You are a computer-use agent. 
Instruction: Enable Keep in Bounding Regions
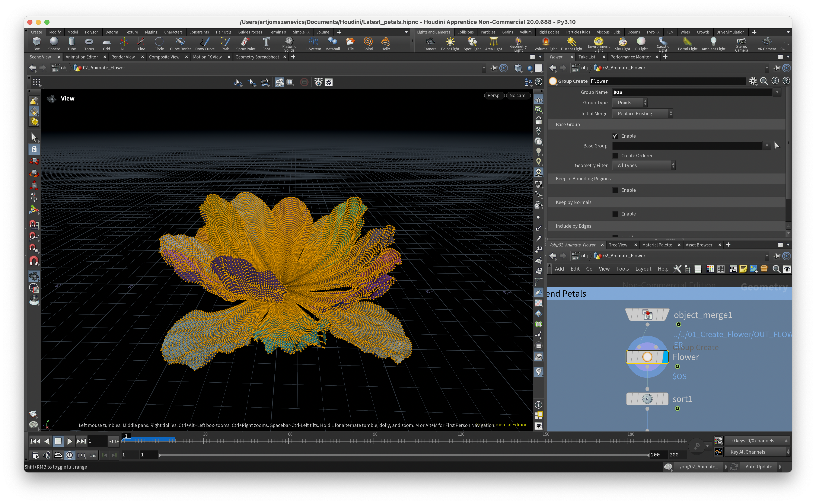pyautogui.click(x=615, y=190)
